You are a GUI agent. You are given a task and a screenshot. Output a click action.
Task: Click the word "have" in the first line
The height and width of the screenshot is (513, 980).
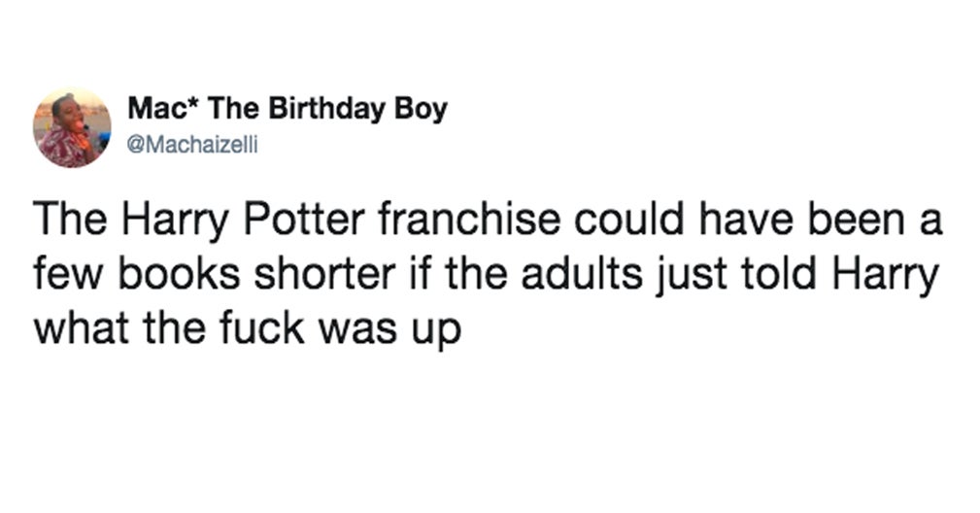click(x=743, y=223)
